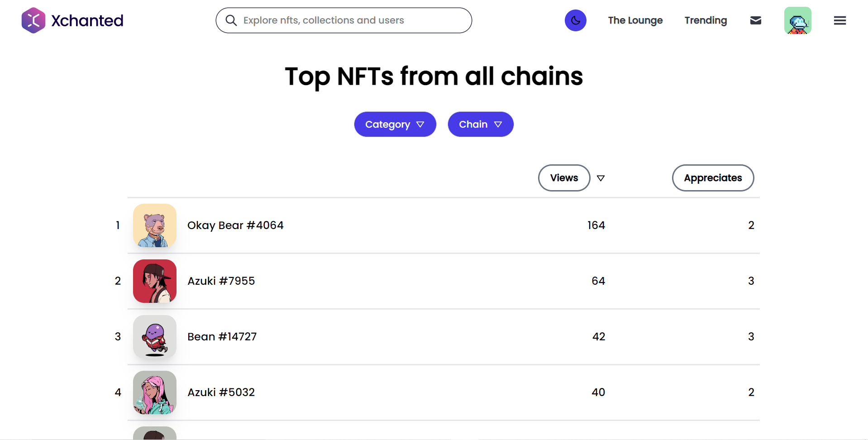
Task: Click the Okay Bear thumbnail image
Action: (x=155, y=225)
